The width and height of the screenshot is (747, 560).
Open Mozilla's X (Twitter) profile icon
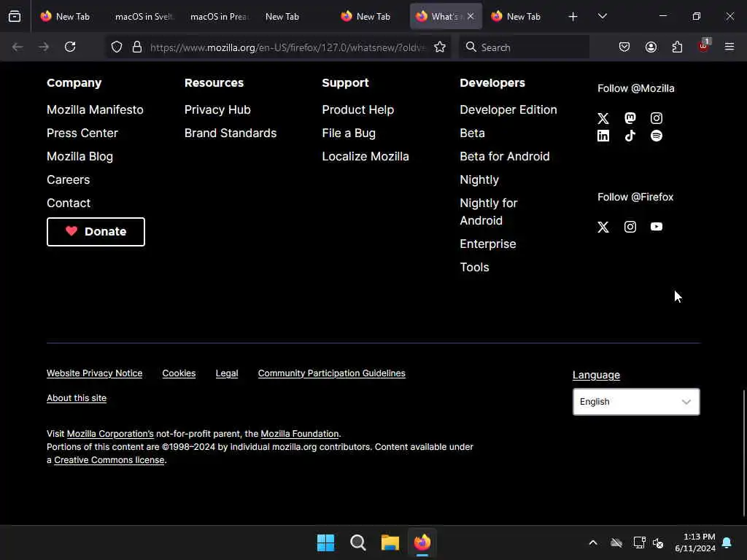tap(603, 118)
